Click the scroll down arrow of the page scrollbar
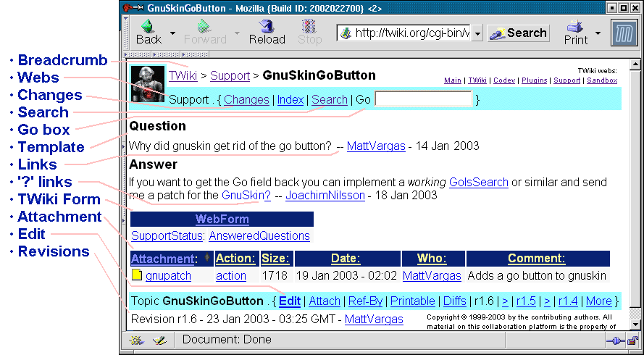This screenshot has height=355, width=644. (635, 325)
